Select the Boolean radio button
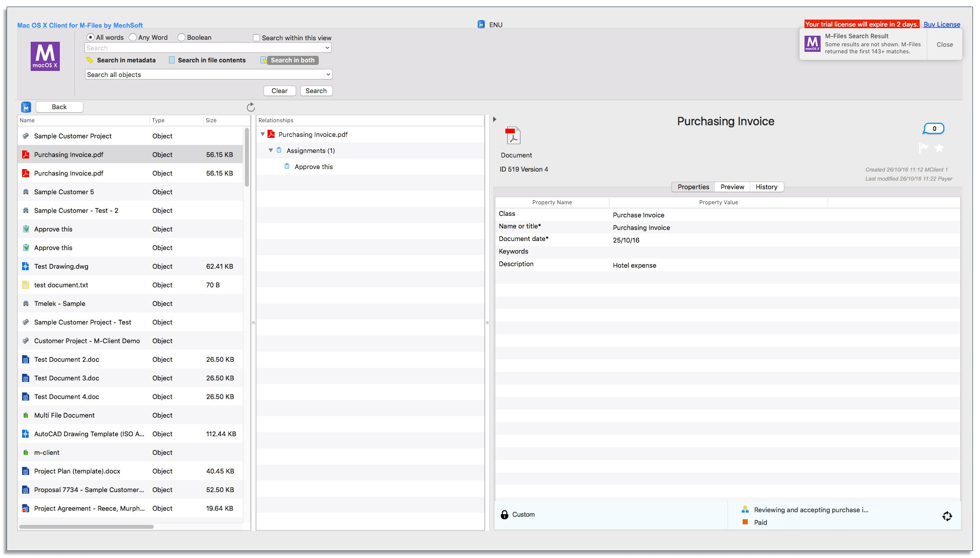The width and height of the screenshot is (980, 558). 182,38
